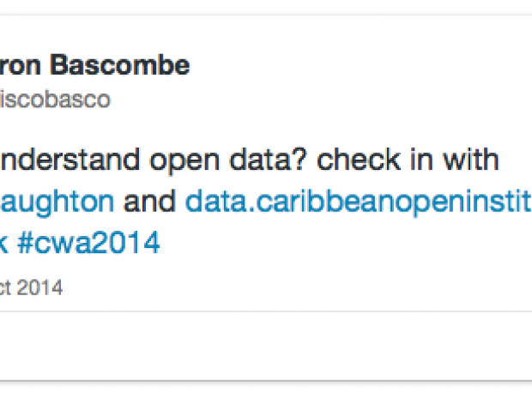Click the word 'and' in the tweet

(x=149, y=202)
